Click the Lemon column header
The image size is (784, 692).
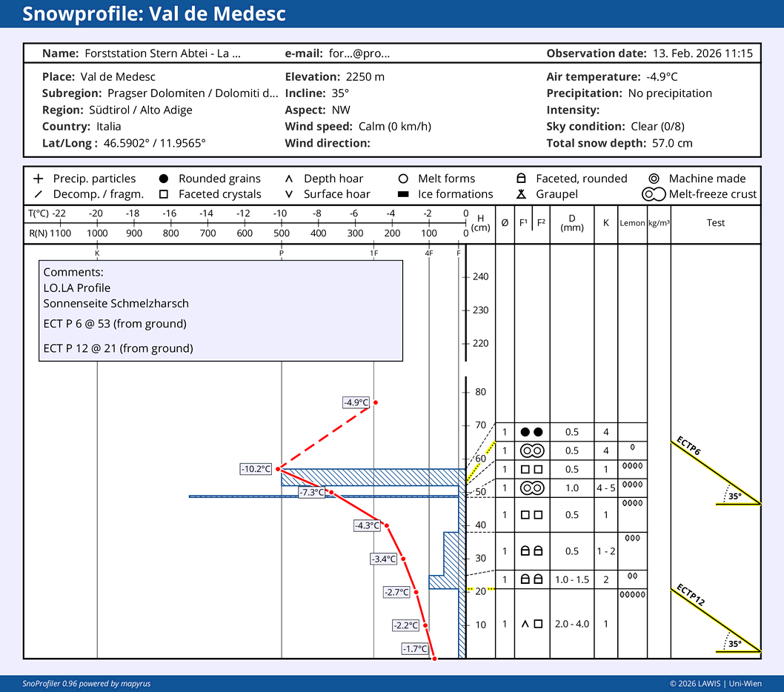[632, 223]
